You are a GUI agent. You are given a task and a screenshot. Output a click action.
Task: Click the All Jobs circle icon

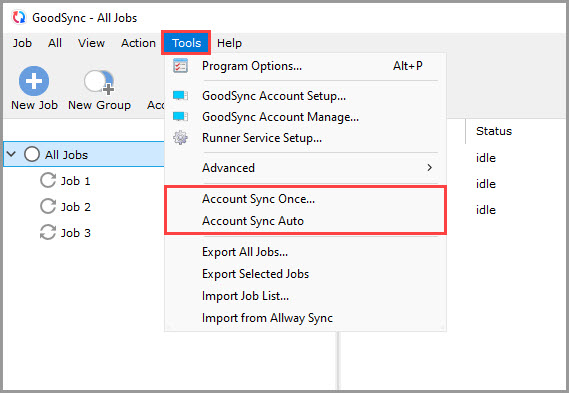(32, 154)
